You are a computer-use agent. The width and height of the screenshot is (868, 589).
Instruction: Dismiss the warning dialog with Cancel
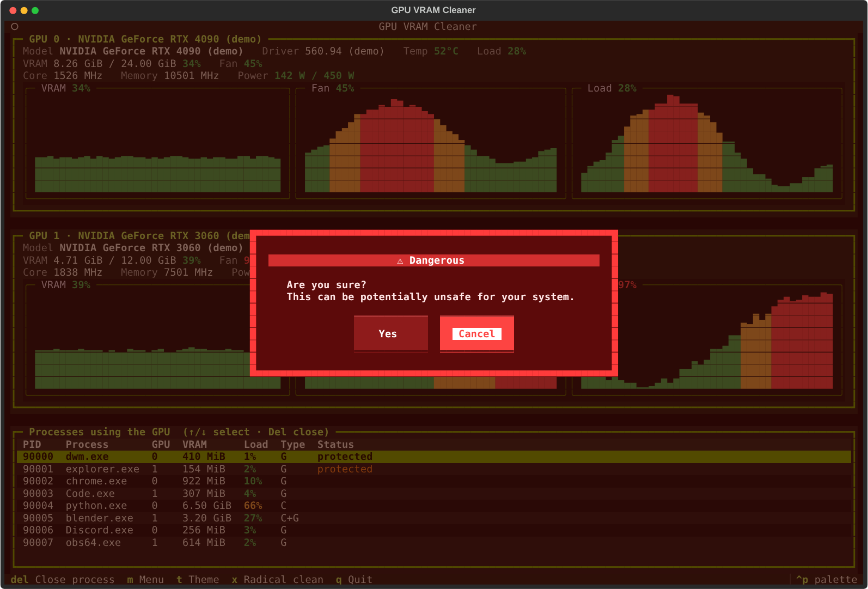point(477,333)
